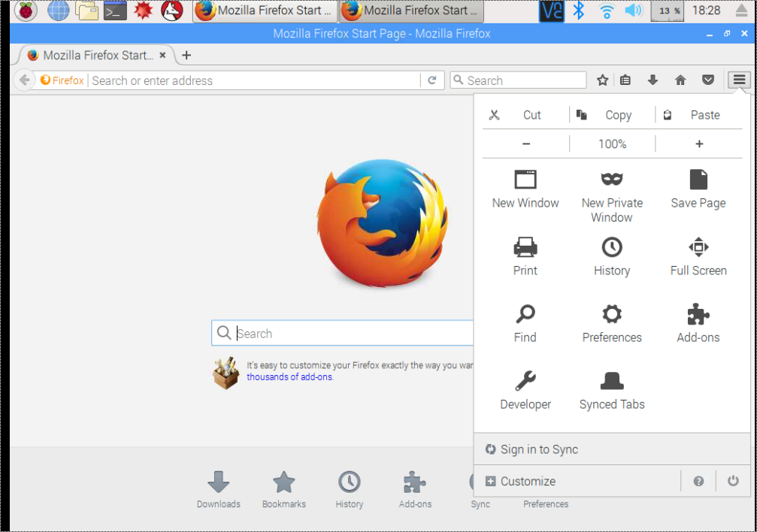Close the hamburger menu panel
The width and height of the screenshot is (757, 532).
pyautogui.click(x=740, y=80)
